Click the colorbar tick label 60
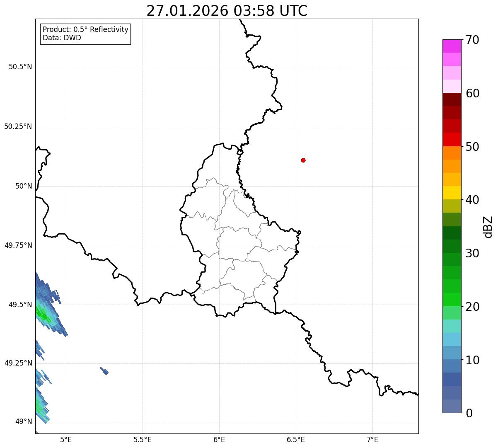Image resolution: width=498 pixels, height=448 pixels. (x=472, y=93)
